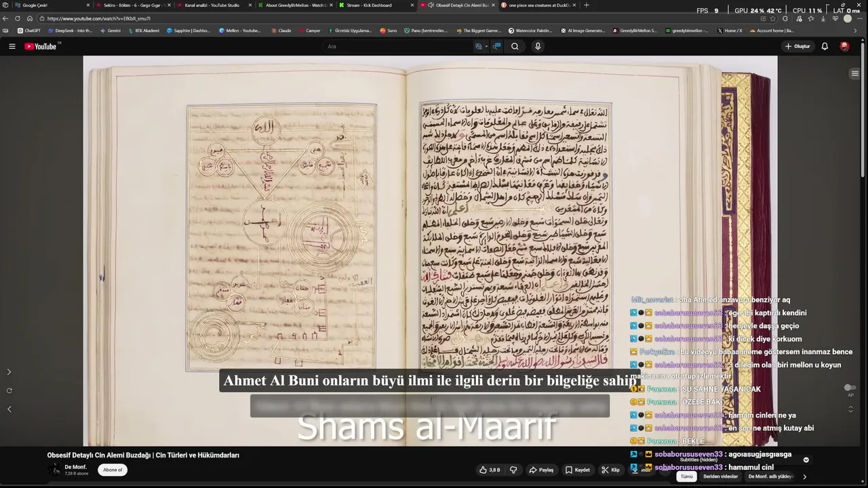Open the Claude bookmark

[281, 30]
